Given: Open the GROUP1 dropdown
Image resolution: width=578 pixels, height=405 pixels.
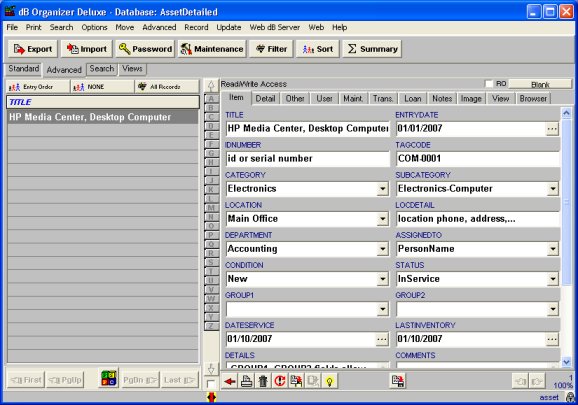Looking at the screenshot, I should click(383, 309).
